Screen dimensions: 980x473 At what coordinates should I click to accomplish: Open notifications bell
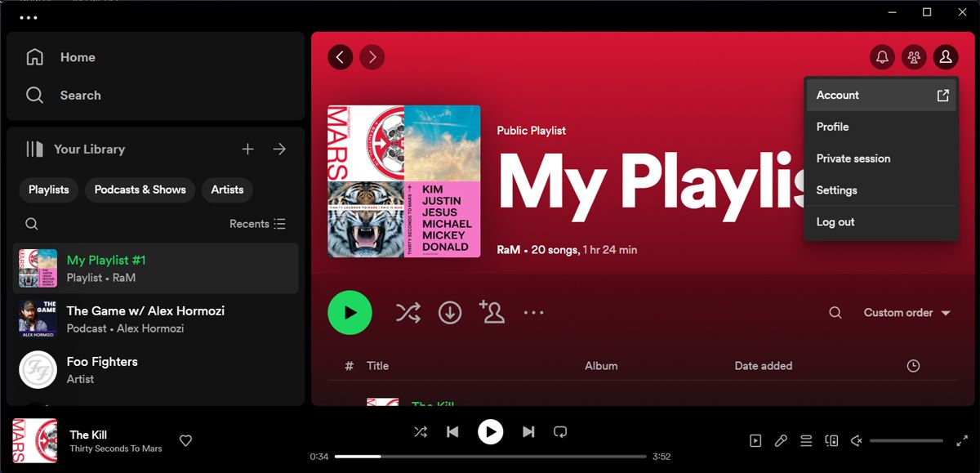[x=882, y=57]
